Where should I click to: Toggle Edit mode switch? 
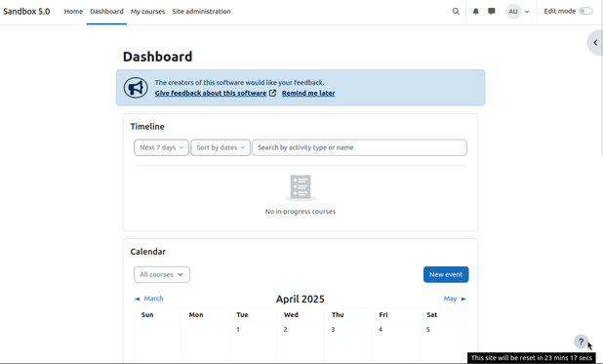585,11
